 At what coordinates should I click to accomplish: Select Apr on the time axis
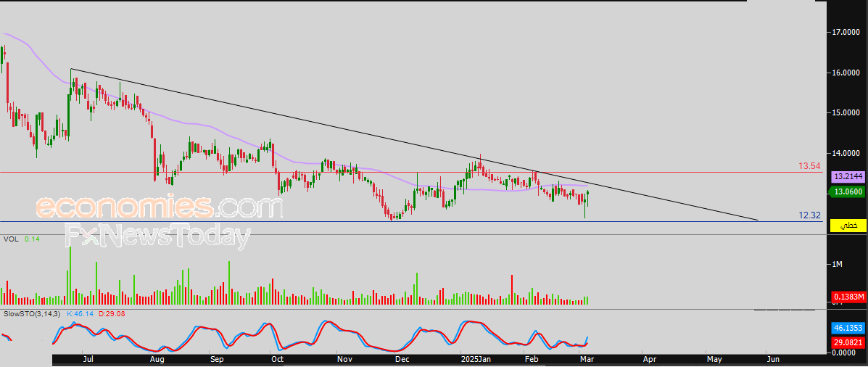[x=649, y=360]
